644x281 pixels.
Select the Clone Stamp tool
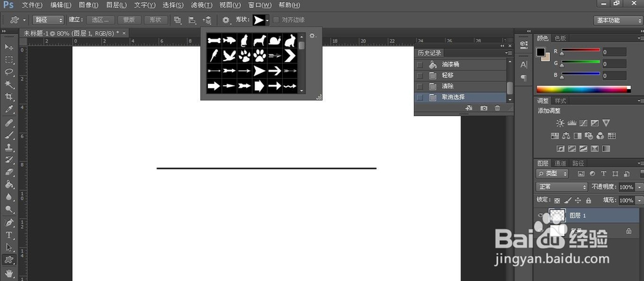point(8,148)
